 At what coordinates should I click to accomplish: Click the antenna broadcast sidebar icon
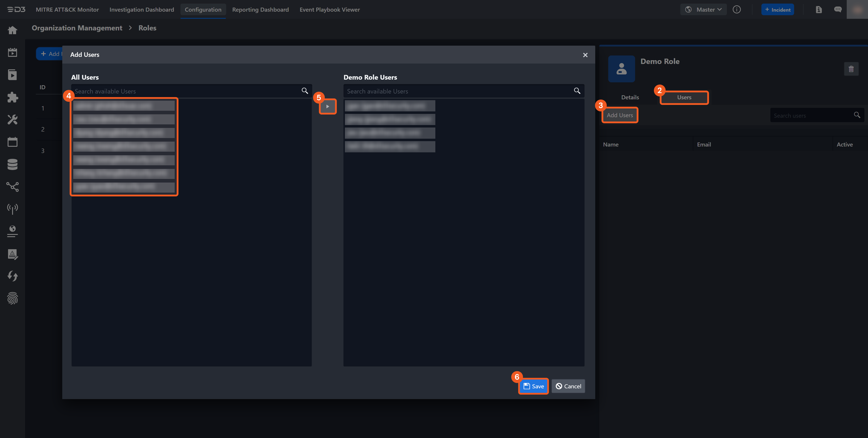pos(13,209)
